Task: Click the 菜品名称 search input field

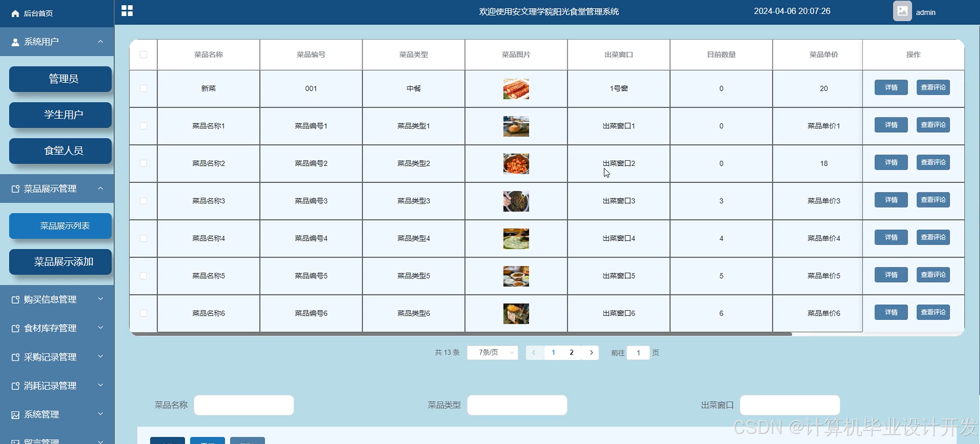Action: [x=244, y=405]
